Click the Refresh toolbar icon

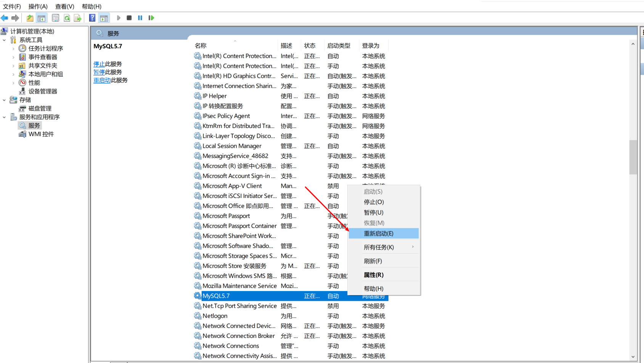[67, 18]
